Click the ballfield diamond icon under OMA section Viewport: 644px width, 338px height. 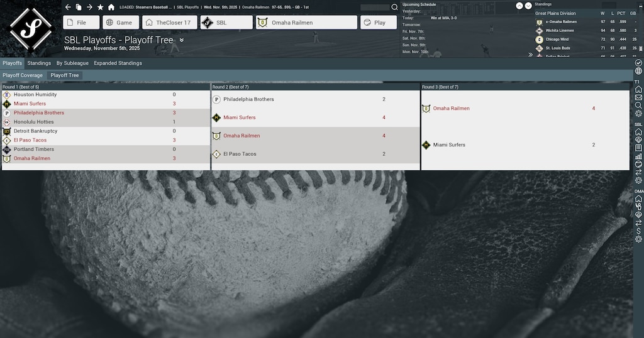638,215
